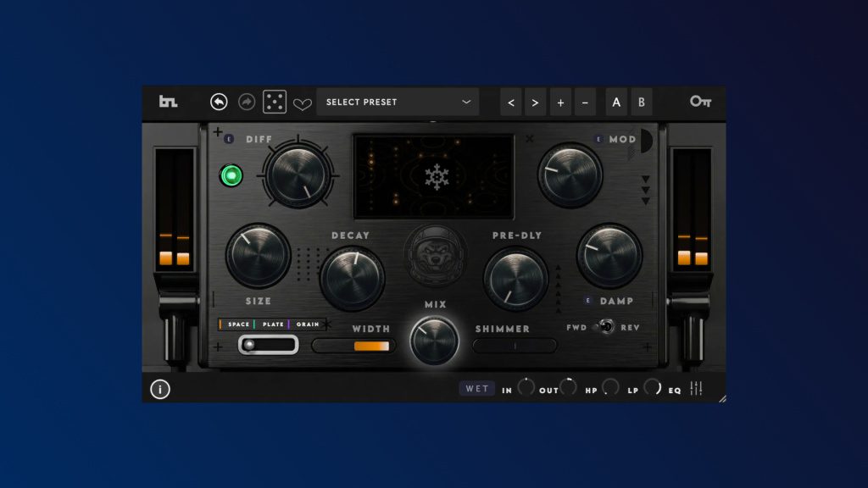Open the info icon in the footer
The width and height of the screenshot is (868, 488).
(160, 389)
